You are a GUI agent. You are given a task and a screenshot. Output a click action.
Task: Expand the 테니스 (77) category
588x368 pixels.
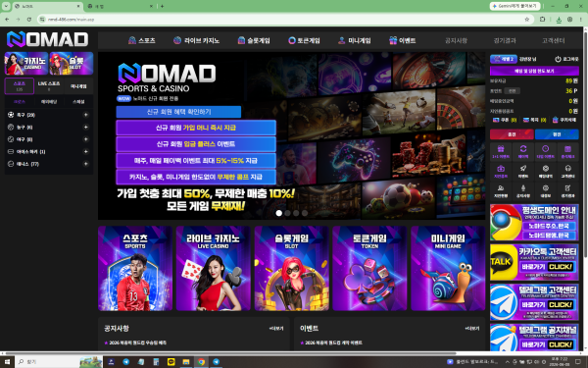[86, 164]
